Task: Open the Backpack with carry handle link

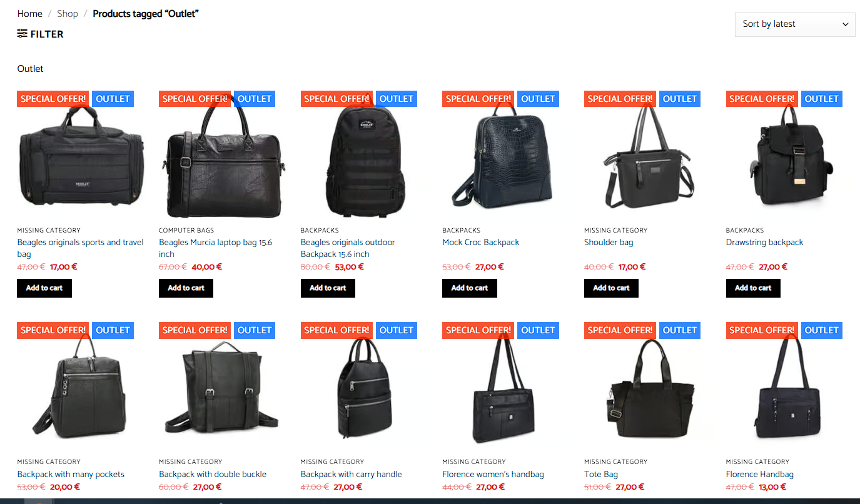Action: (351, 475)
